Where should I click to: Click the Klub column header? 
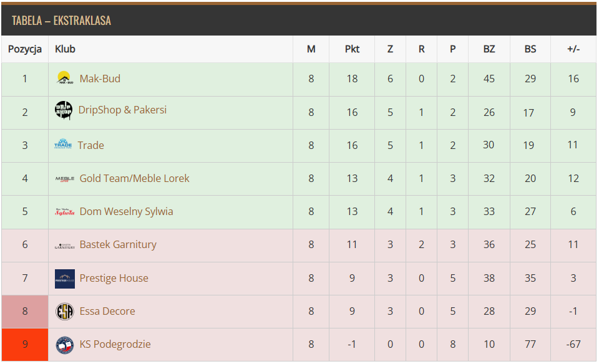point(66,49)
